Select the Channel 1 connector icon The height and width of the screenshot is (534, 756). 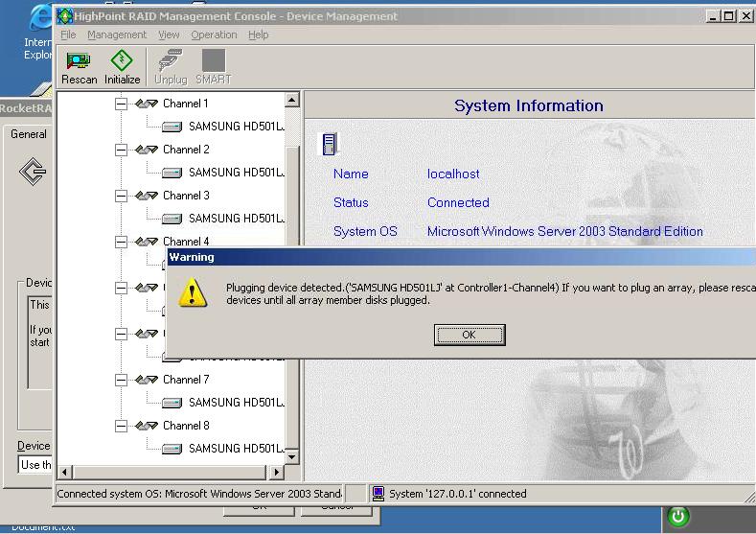pos(147,104)
